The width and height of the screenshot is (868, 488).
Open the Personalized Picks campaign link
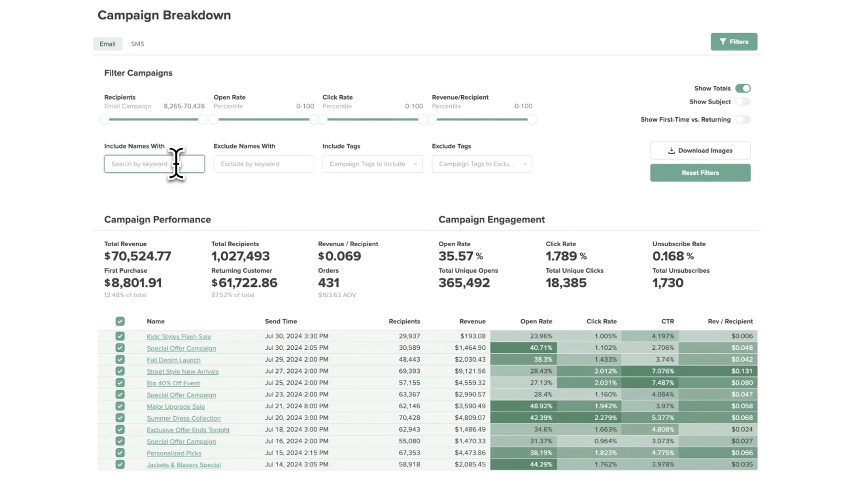coord(174,453)
